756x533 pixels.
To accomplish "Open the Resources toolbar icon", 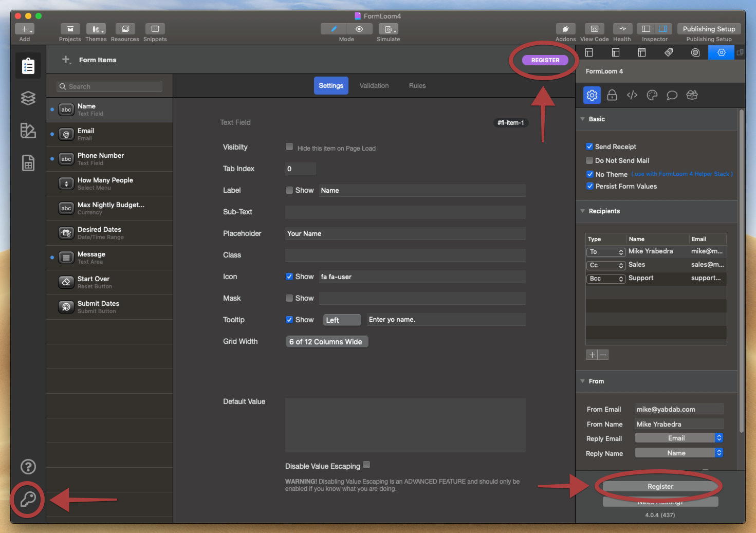I will [125, 29].
